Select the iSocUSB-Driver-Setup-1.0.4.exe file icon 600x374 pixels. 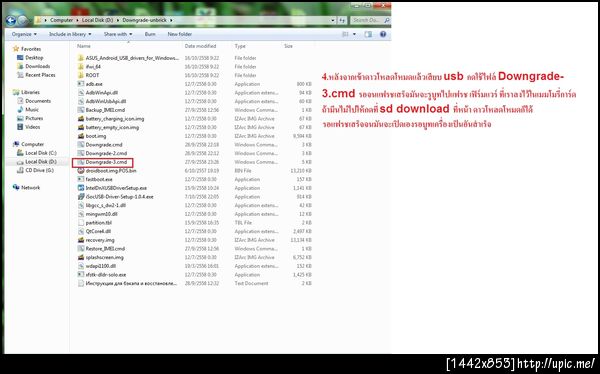pos(81,197)
